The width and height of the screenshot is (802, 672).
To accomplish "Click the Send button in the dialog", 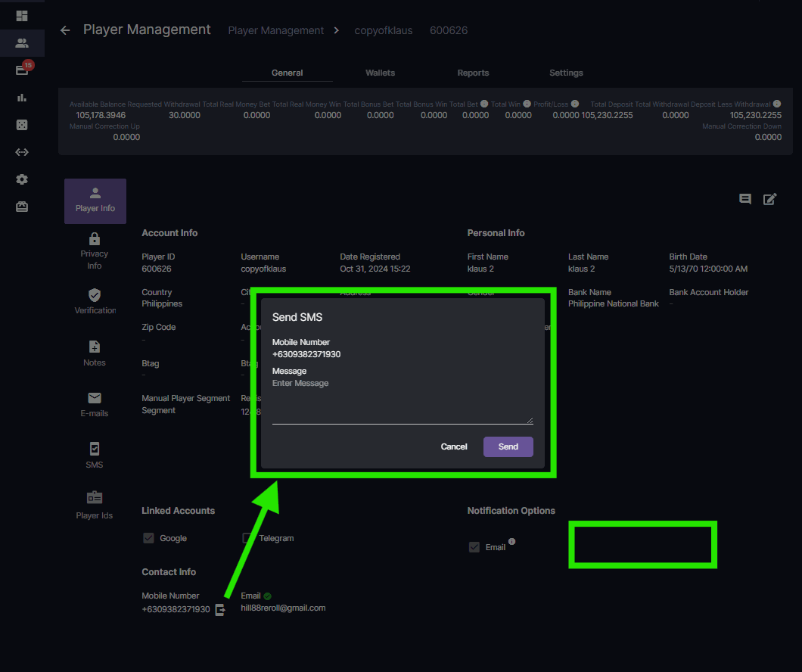I will click(508, 447).
